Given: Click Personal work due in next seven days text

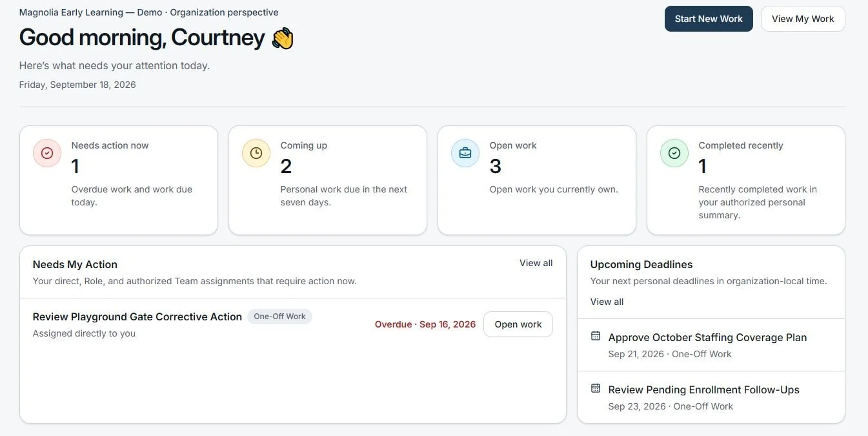Looking at the screenshot, I should (344, 196).
